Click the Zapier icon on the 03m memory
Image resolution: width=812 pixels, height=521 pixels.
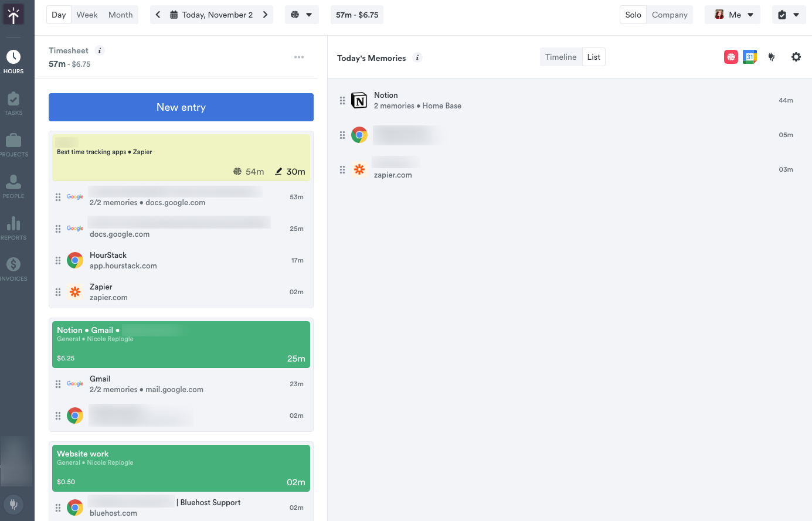click(x=359, y=169)
